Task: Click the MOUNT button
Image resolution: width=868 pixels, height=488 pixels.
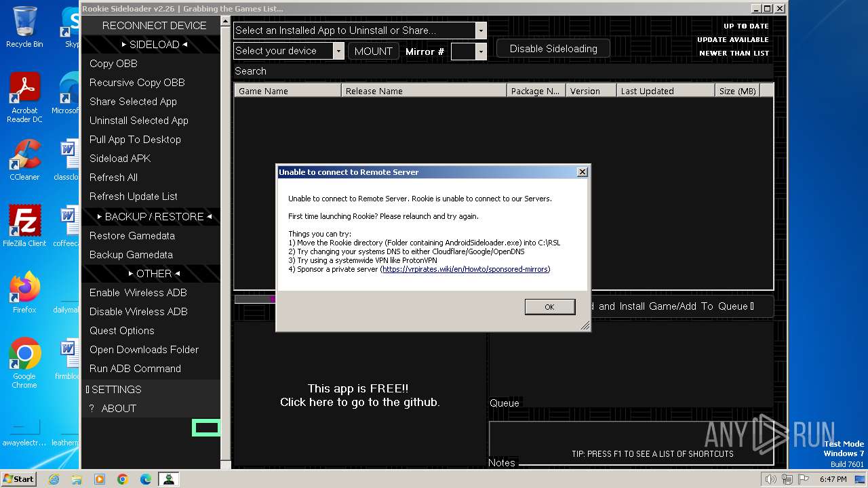Action: click(x=373, y=52)
